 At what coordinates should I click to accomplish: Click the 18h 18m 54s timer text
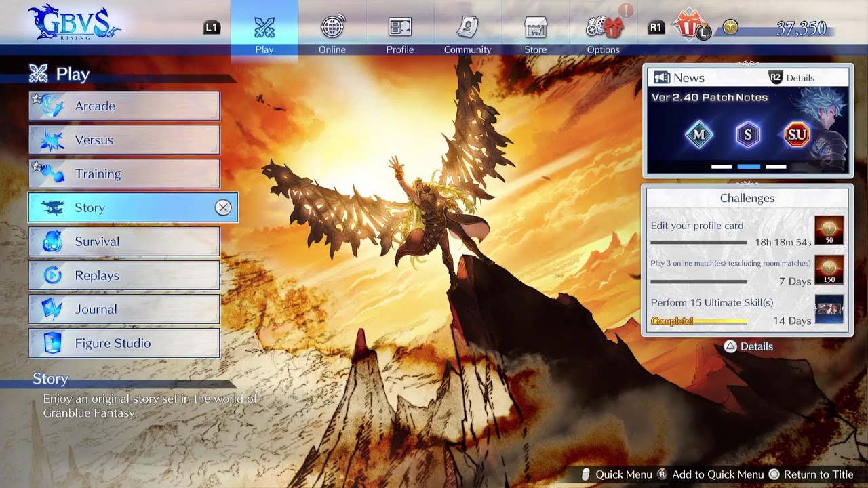[783, 242]
